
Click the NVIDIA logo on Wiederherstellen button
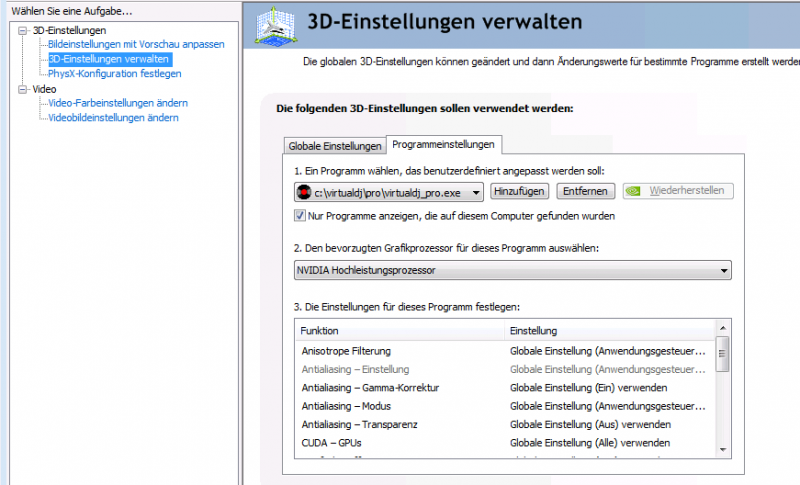(x=635, y=191)
